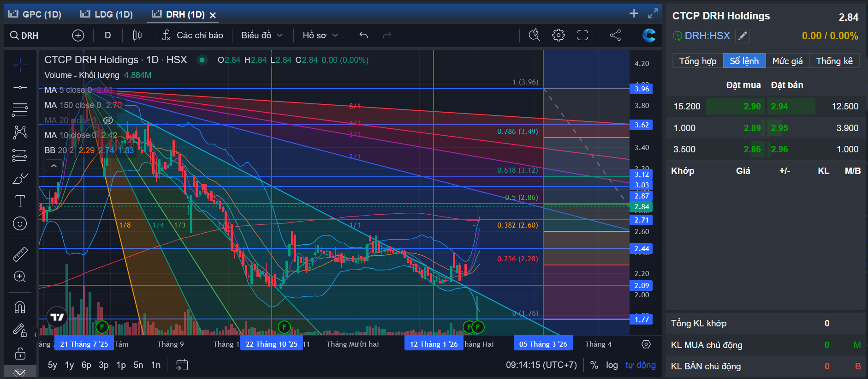Redo the chart action
868x379 pixels.
point(387,35)
